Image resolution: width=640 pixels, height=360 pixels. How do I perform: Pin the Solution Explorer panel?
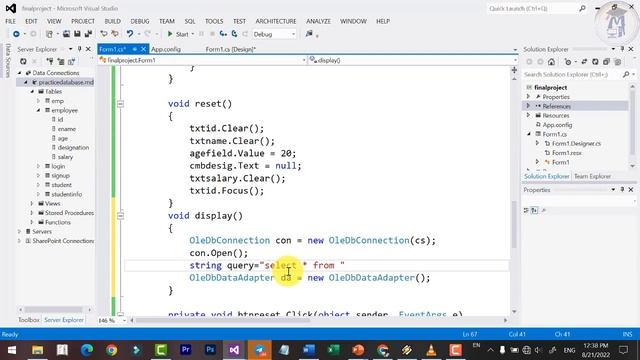click(622, 49)
